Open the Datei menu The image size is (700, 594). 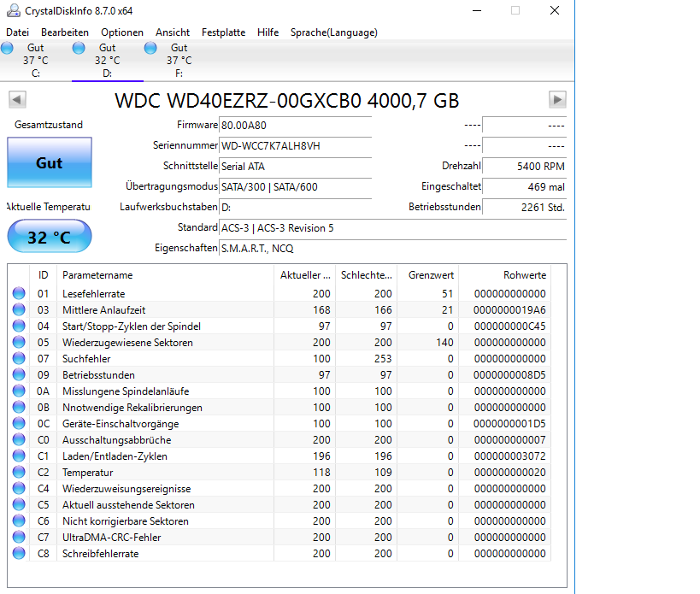click(17, 32)
